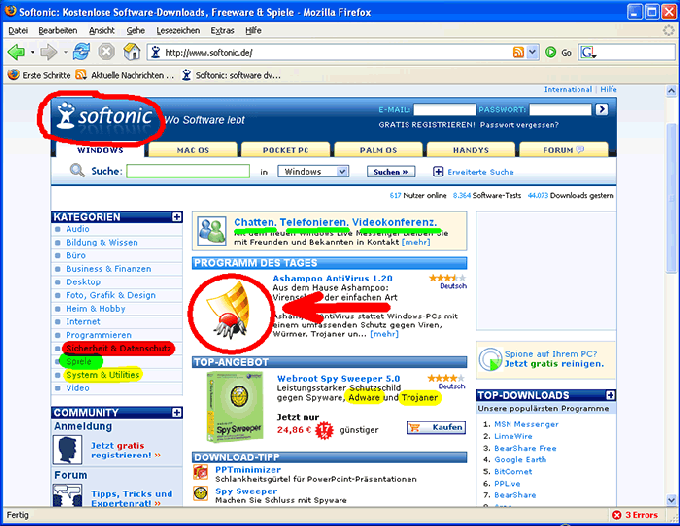The width and height of the screenshot is (680, 526).
Task: Click the Stop loading icon
Action: tap(106, 52)
